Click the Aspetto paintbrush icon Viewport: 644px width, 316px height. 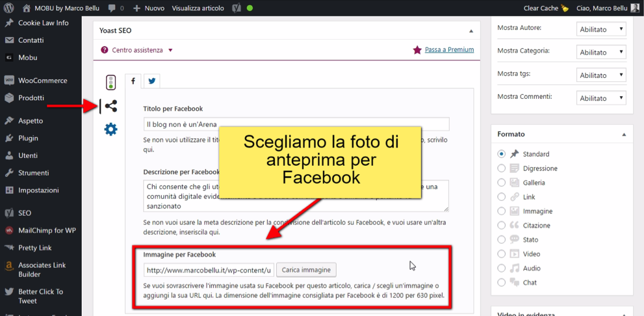point(9,121)
